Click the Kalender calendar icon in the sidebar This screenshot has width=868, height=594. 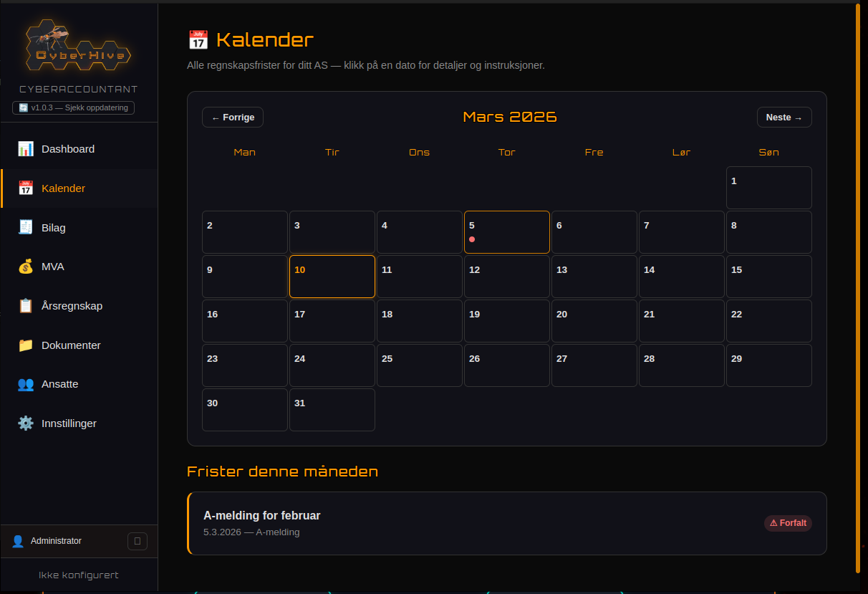point(26,188)
